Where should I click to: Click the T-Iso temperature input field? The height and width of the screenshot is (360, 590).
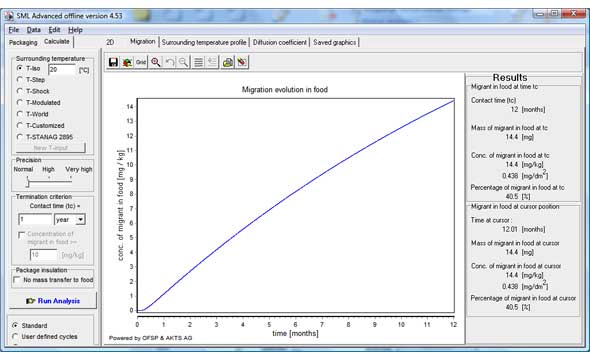click(62, 70)
